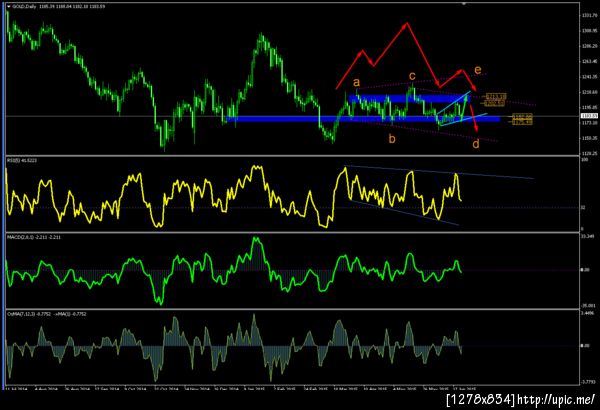Select wave label 'a' on the chart
Viewport: 600px width, 410px height.
[x=356, y=82]
